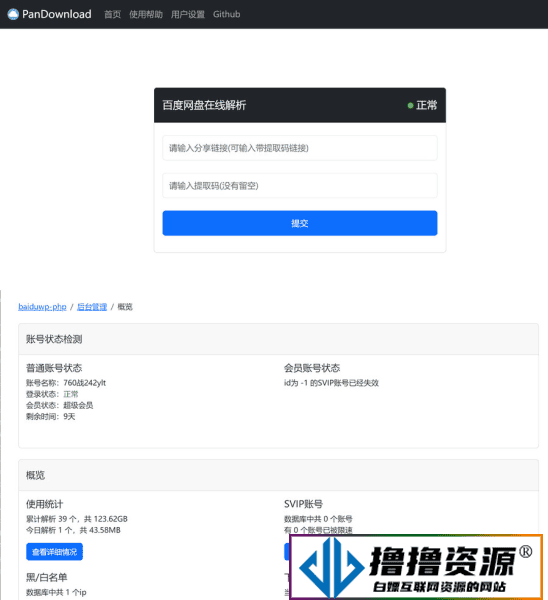
Task: Click the 会员账号状态 heading
Action: tap(312, 368)
